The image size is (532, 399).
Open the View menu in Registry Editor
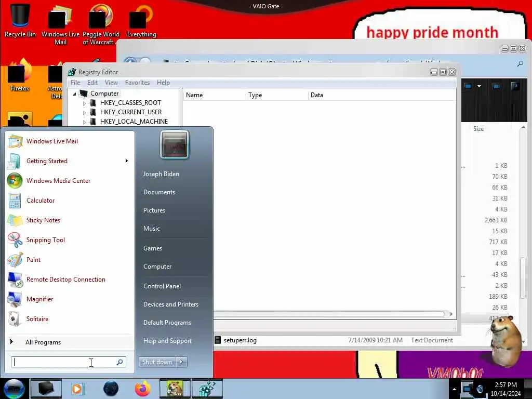111,83
